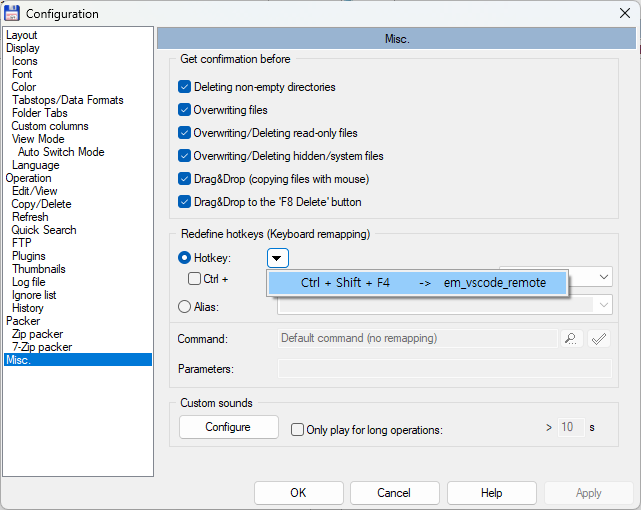Select the Hotkey radio button
Image resolution: width=641 pixels, height=510 pixels.
coord(184,258)
